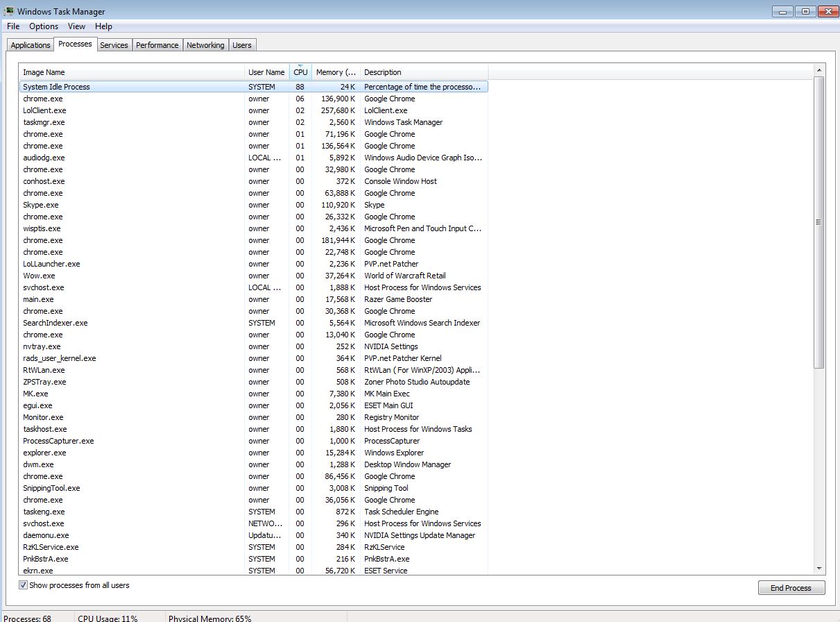
Task: Select the System Idle Process row
Action: 253,87
